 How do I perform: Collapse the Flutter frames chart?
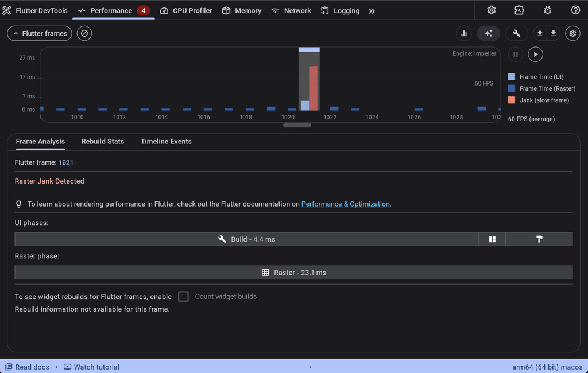(x=40, y=33)
